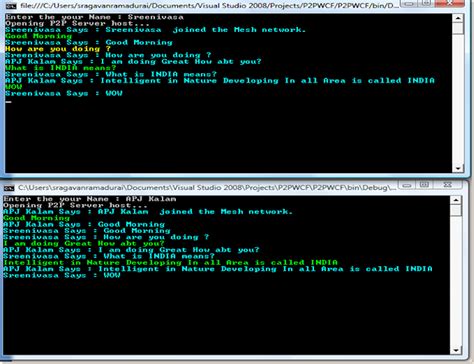
Task: Open the top console window system menu icon
Action: 11,6
